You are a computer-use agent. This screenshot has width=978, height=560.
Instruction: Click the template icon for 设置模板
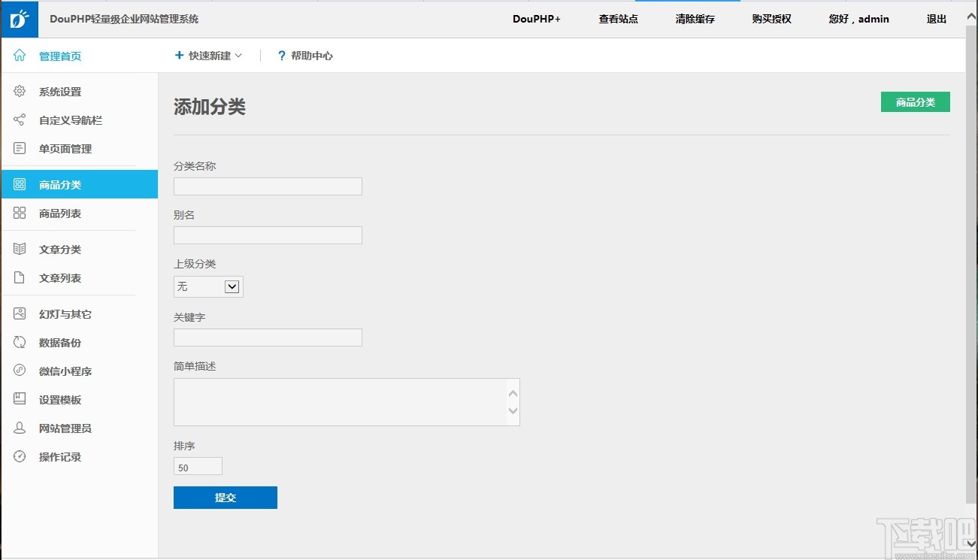[x=20, y=400]
